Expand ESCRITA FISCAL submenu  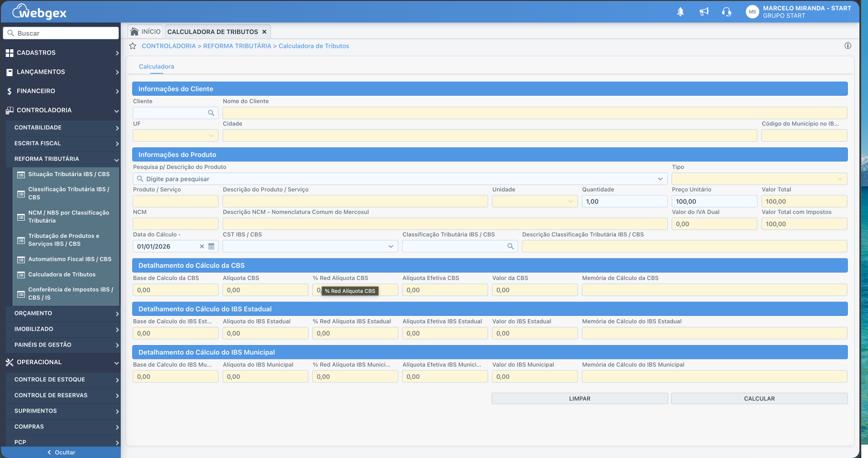pos(63,144)
